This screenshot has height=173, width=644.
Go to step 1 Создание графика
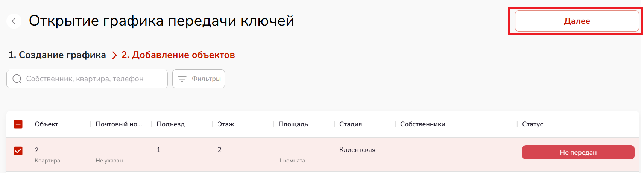(x=57, y=55)
